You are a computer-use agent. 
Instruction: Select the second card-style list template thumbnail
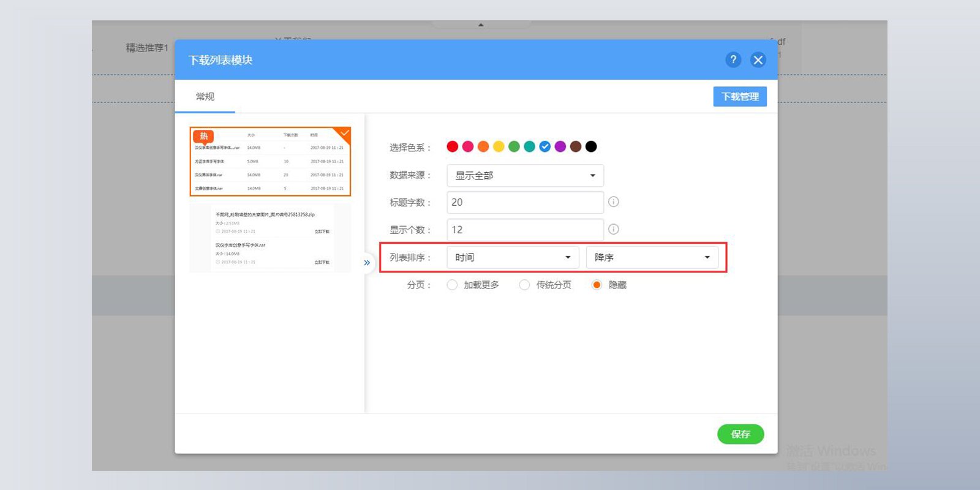[270, 238]
